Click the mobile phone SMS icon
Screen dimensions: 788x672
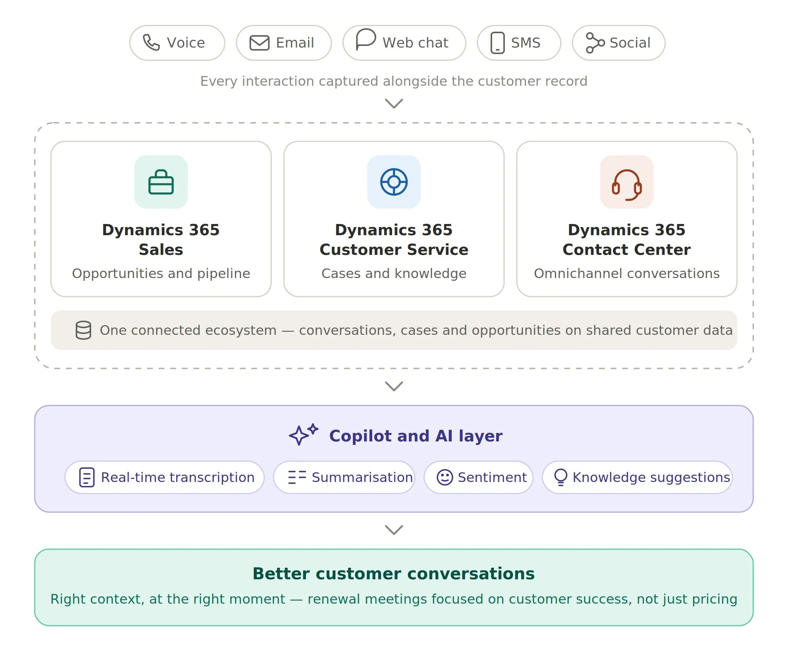(498, 43)
